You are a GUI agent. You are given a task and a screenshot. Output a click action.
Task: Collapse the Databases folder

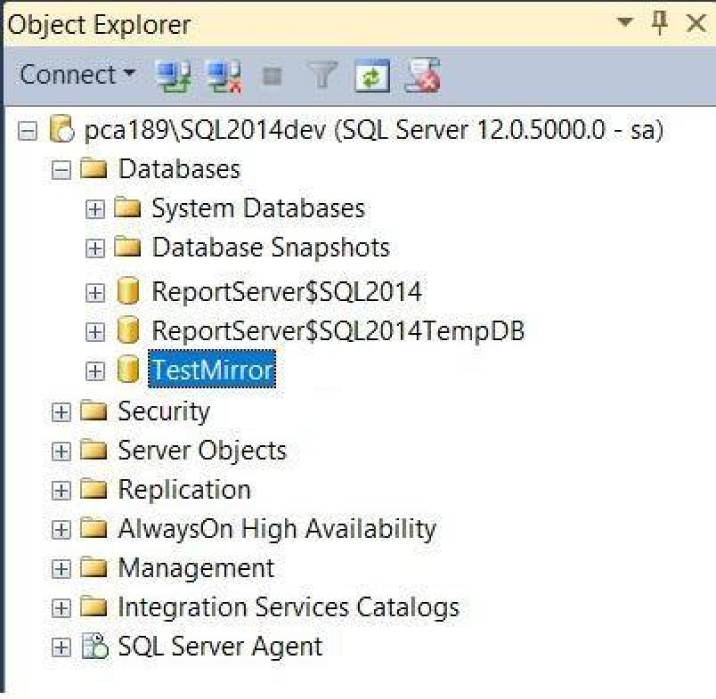coord(61,170)
